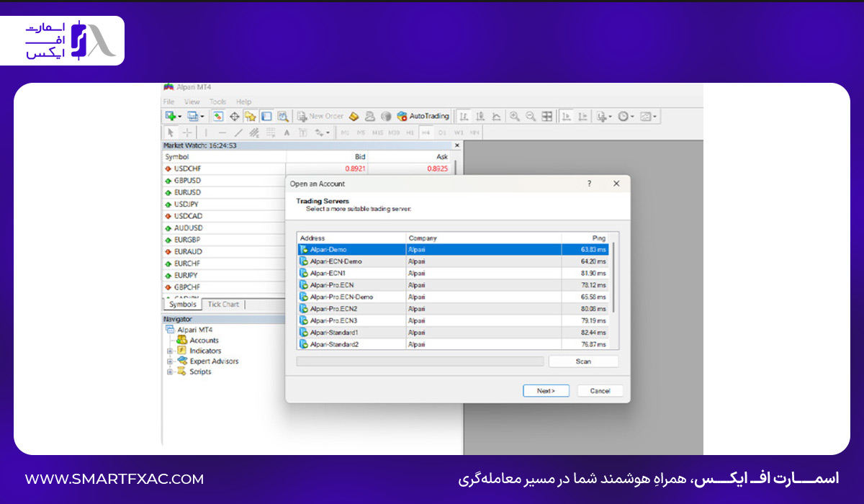Open the Arrows objects dropdown
Viewport: 864px width, 504px height.
pyautogui.click(x=322, y=132)
